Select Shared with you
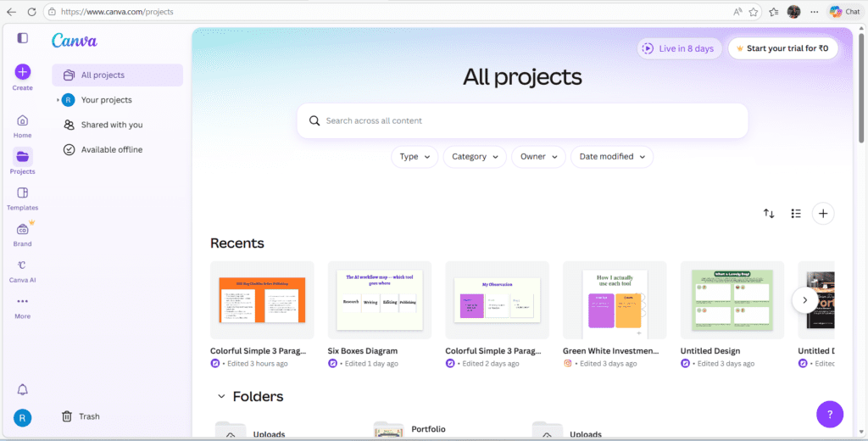The image size is (868, 441). click(117, 126)
